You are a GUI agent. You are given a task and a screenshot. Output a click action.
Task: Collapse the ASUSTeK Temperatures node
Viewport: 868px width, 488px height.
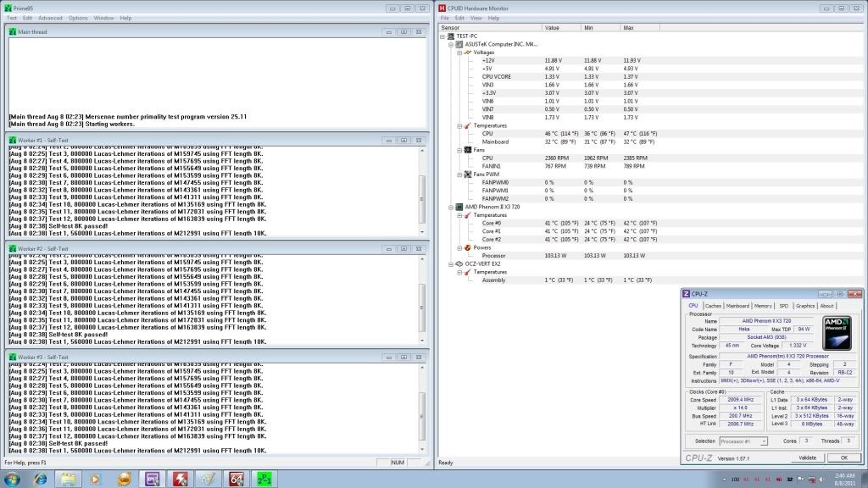459,126
